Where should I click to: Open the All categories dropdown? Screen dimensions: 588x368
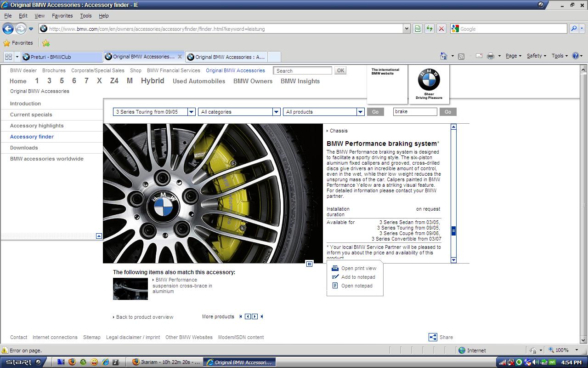click(277, 112)
